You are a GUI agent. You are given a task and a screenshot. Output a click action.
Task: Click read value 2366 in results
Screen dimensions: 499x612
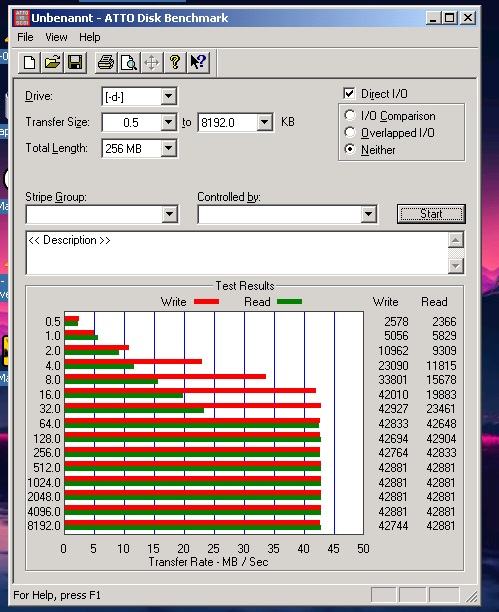[444, 322]
